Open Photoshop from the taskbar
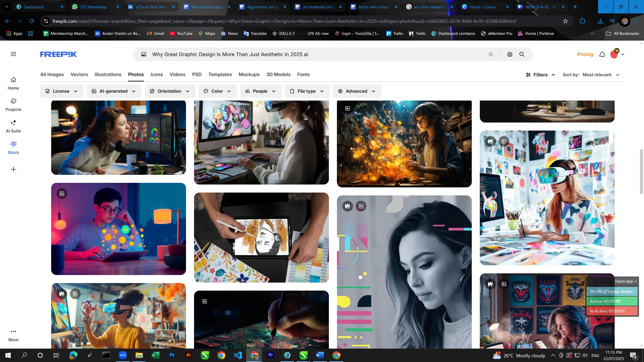This screenshot has width=644, height=362. pos(172,355)
